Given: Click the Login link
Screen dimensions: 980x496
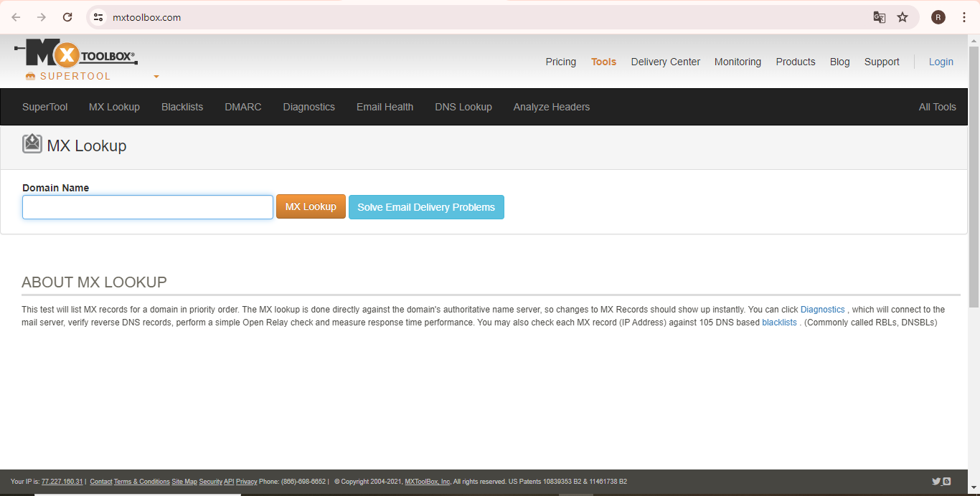Looking at the screenshot, I should click(941, 62).
